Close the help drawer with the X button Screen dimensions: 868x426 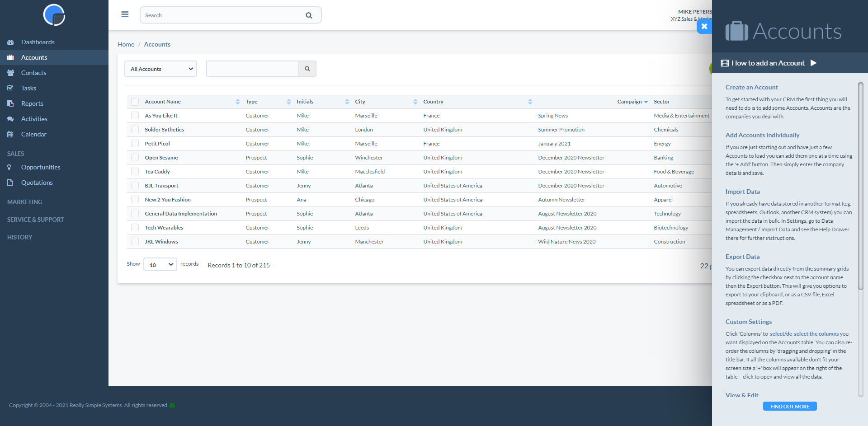coord(704,26)
